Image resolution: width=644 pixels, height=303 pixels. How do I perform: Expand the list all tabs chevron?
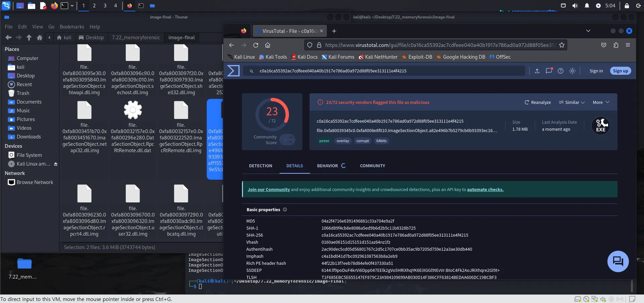coord(588,31)
